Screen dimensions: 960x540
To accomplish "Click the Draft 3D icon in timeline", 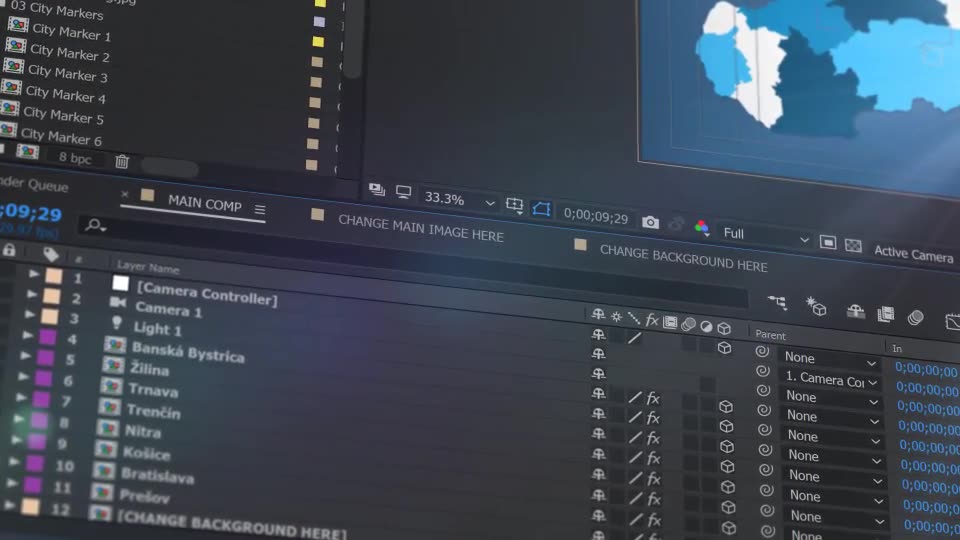I will pyautogui.click(x=816, y=307).
